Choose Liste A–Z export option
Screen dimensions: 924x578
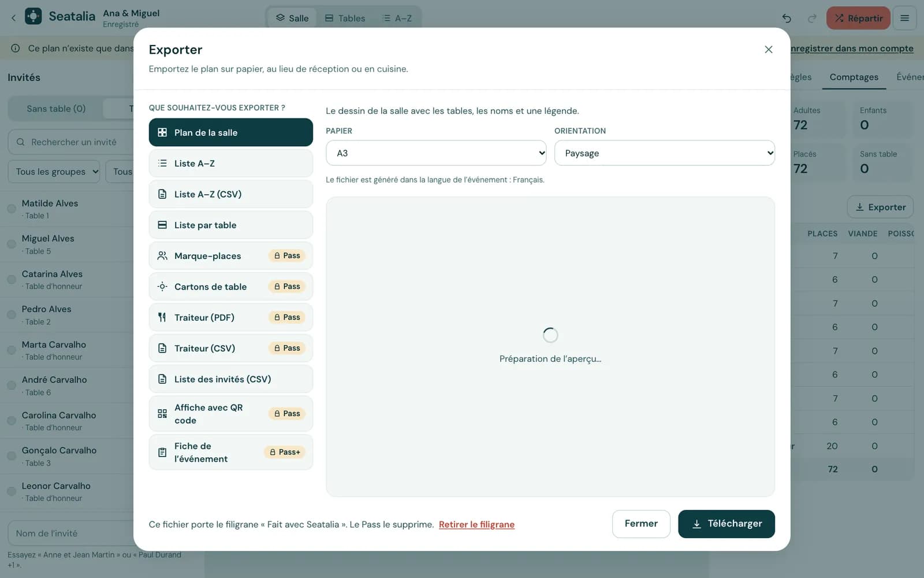(x=230, y=163)
